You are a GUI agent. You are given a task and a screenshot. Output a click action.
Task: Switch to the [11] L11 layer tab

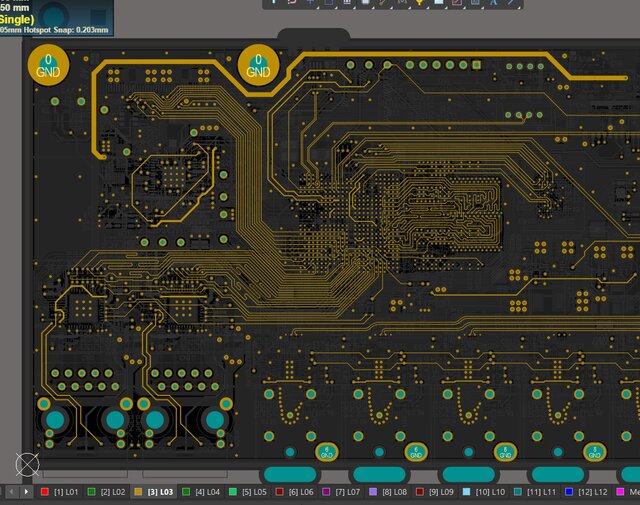coord(536,492)
